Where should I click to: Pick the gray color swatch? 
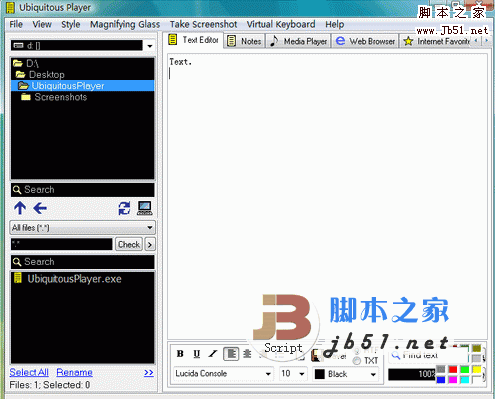441,369
